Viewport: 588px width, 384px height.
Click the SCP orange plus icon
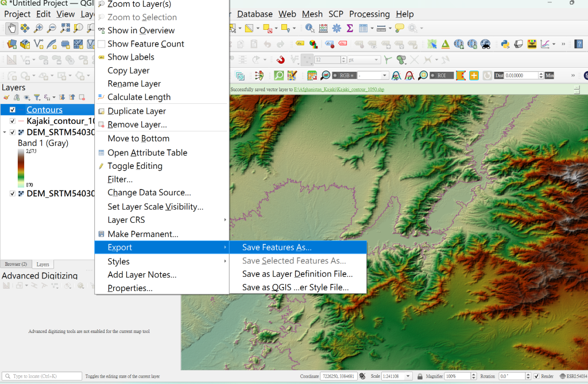coord(474,75)
